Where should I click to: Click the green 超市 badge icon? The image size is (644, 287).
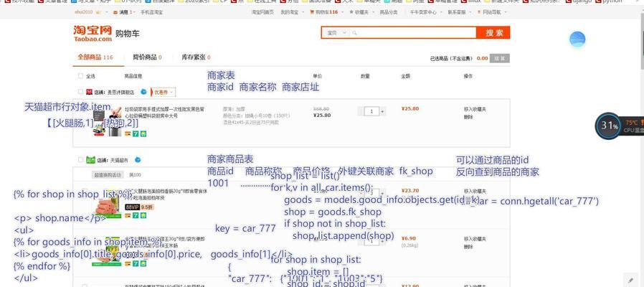pos(90,160)
